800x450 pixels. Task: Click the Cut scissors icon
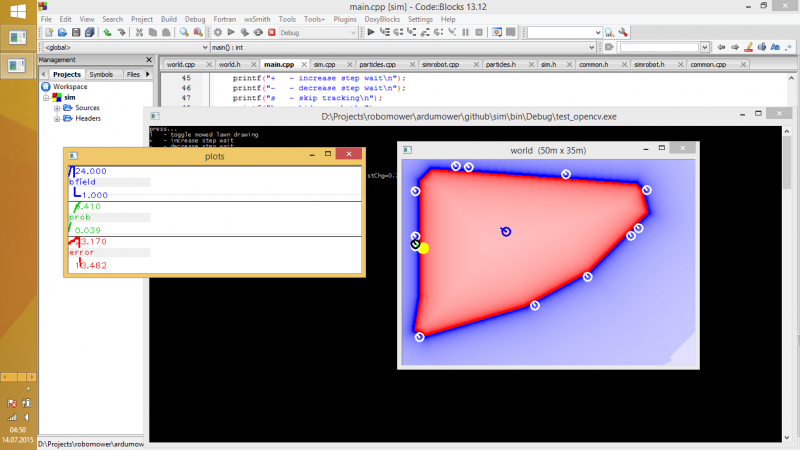139,33
